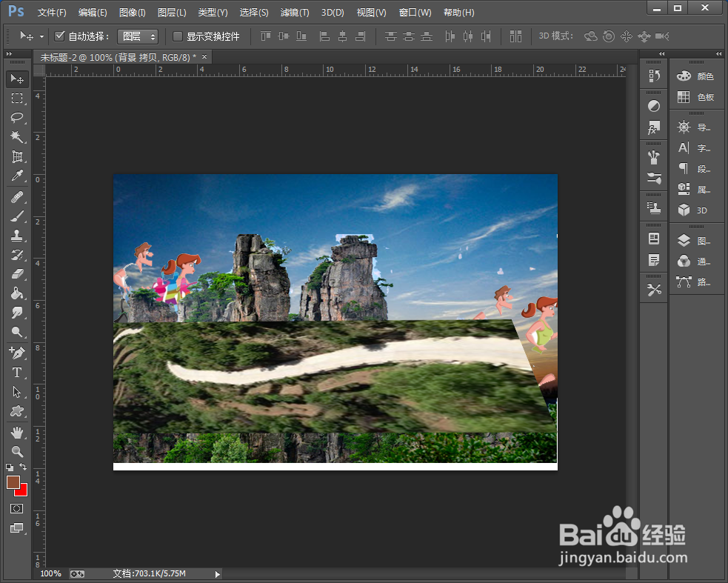Select the Path Selection tool

(17, 392)
